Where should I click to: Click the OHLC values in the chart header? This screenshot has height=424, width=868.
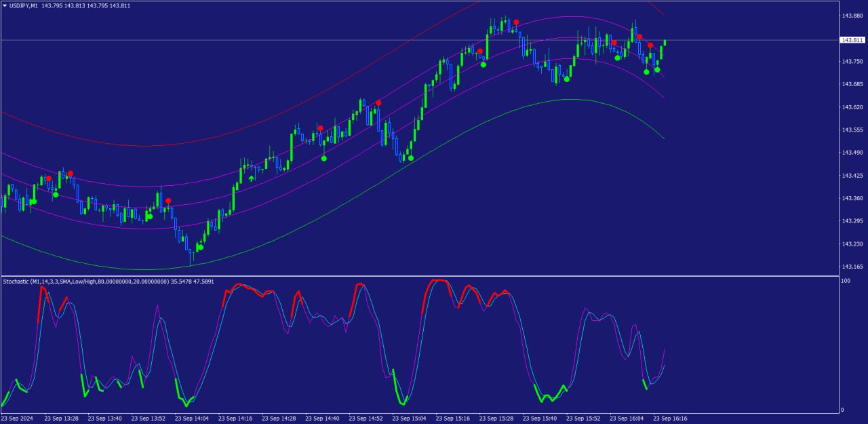[x=86, y=5]
